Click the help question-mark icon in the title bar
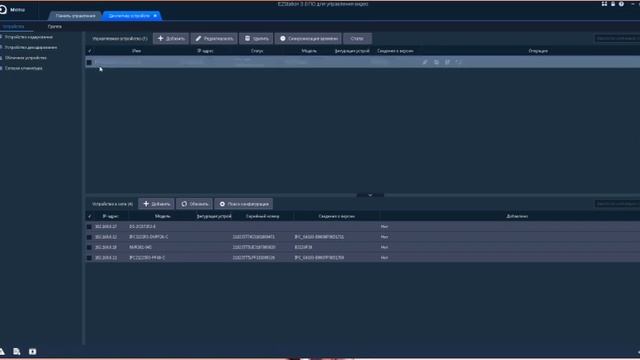640x360 pixels. 621,4
